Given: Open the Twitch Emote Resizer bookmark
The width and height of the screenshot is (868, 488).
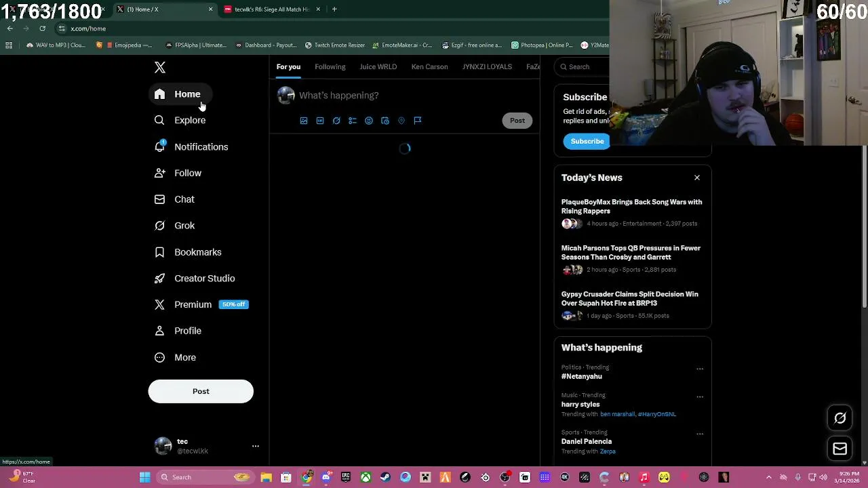Looking at the screenshot, I should [335, 45].
